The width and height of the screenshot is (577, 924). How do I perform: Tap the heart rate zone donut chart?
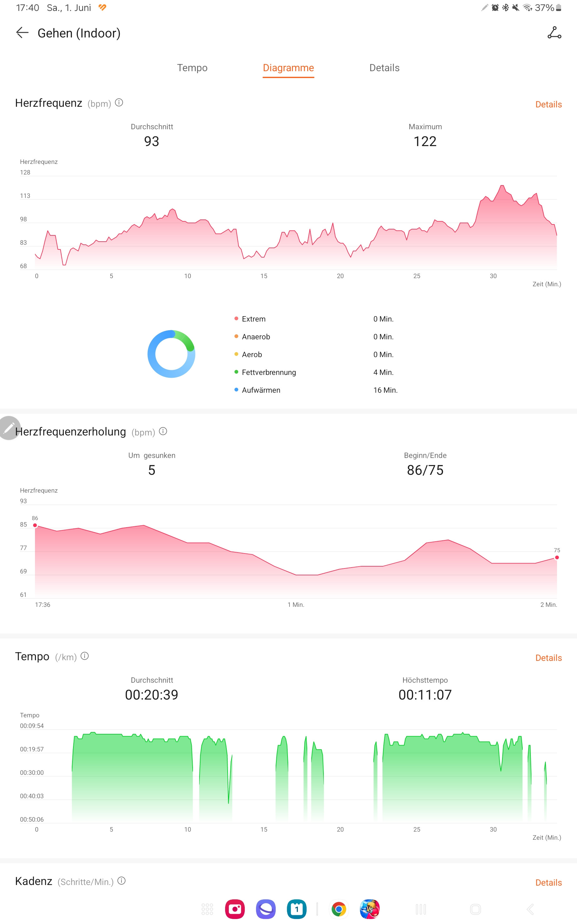tap(171, 354)
